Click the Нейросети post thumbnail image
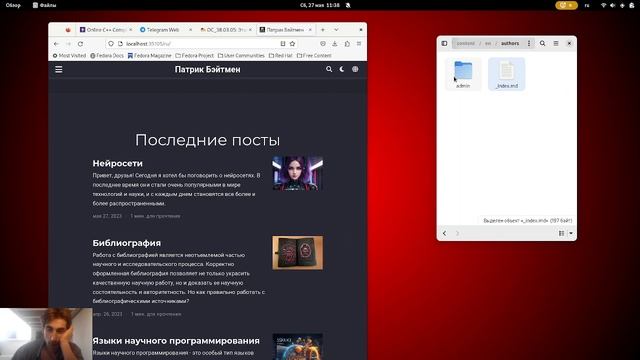Viewport: 640px width, 360px height. 298,173
